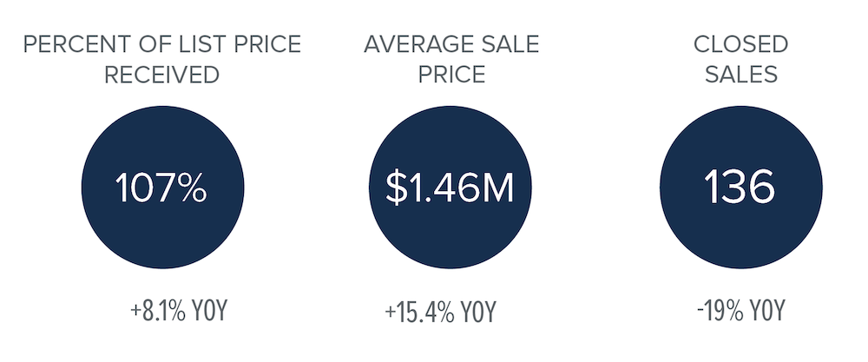The width and height of the screenshot is (868, 362).
Task: Click the +8.1% YOY label
Action: [179, 312]
